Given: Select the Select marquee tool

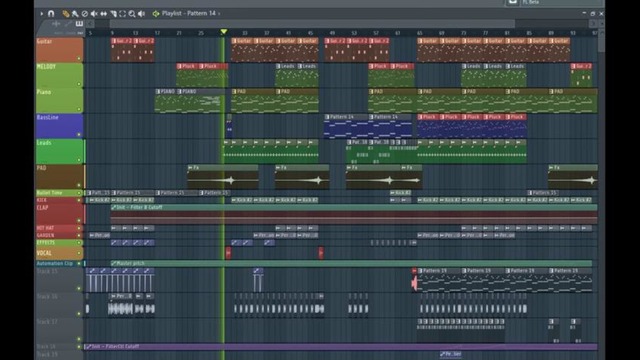Looking at the screenshot, I should (x=122, y=14).
